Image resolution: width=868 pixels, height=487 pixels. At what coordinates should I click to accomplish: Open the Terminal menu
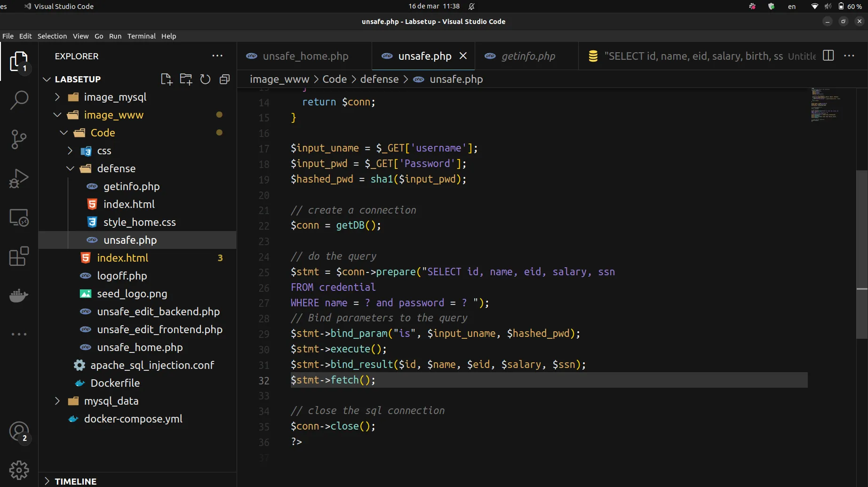pyautogui.click(x=141, y=36)
